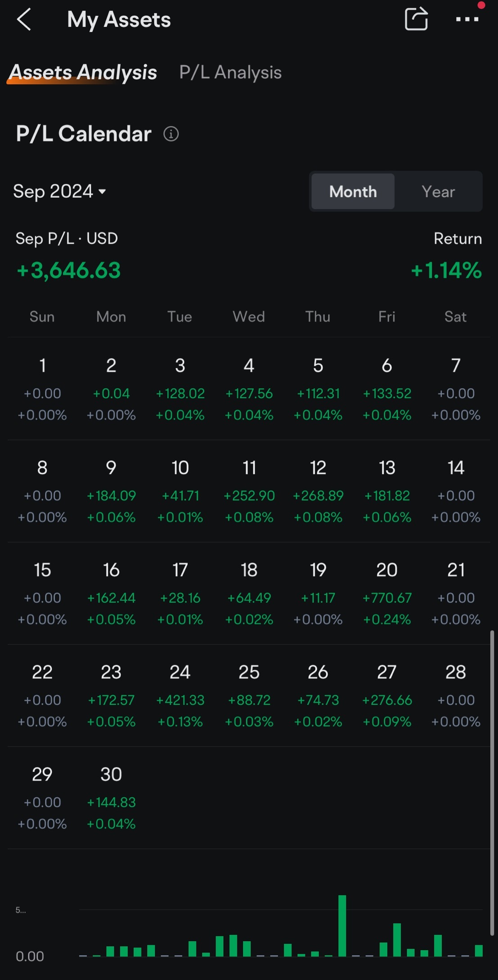
Task: Tap the P/L Calendar heading
Action: [84, 134]
